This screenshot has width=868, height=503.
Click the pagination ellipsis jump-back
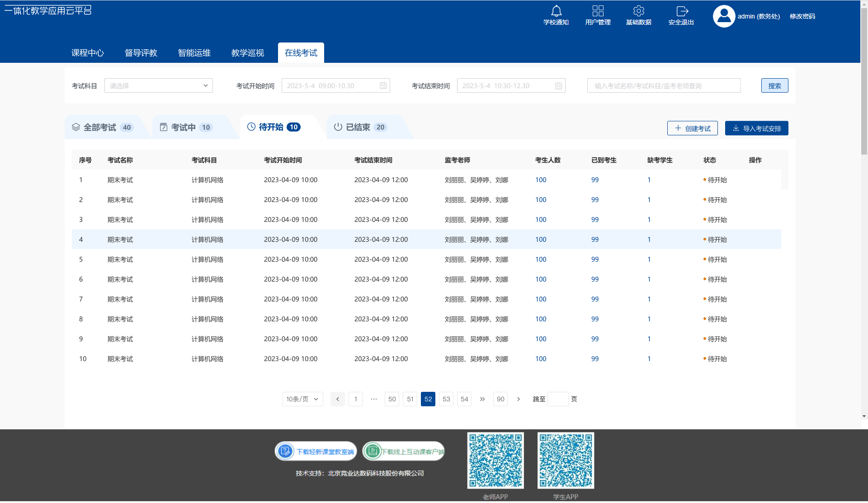[x=374, y=399]
